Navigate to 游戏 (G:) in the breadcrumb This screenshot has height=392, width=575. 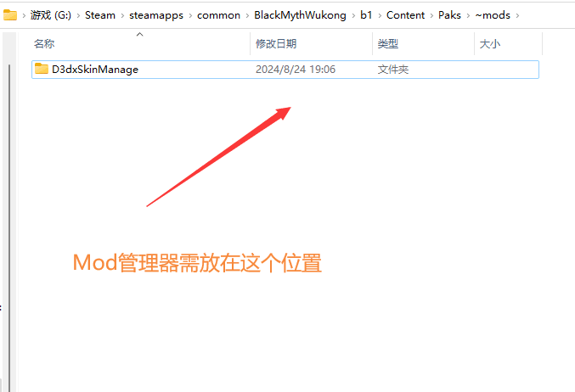[50, 14]
